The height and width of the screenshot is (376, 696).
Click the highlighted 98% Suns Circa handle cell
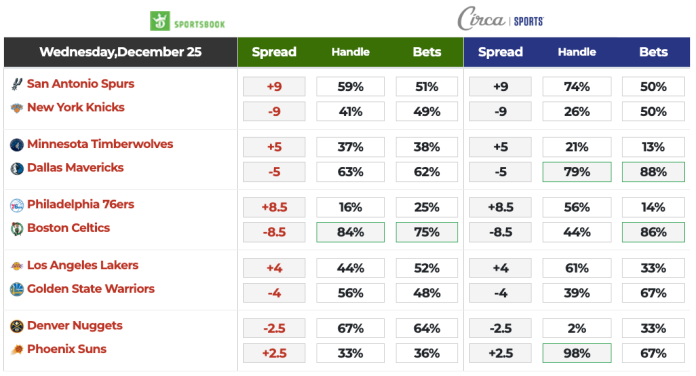(x=577, y=353)
